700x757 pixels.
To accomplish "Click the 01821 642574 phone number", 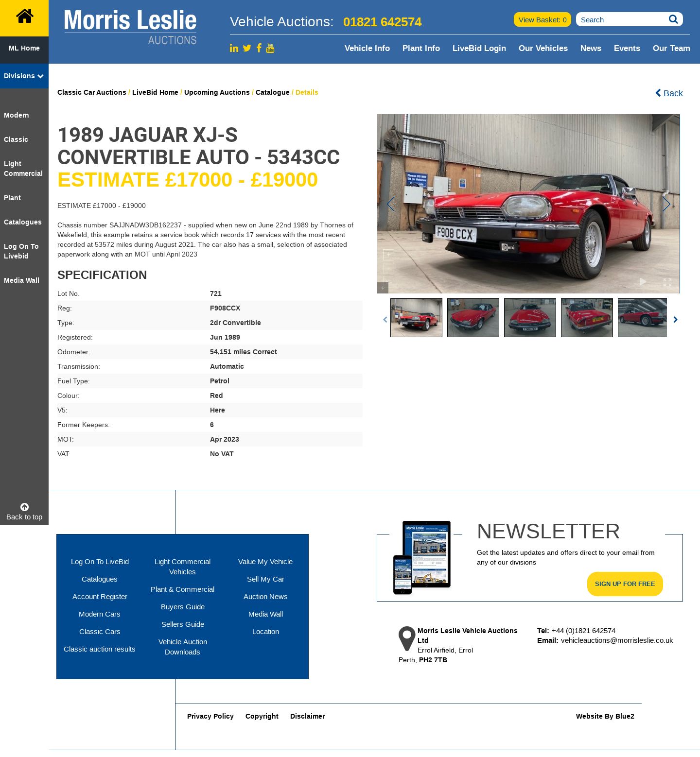I will (x=383, y=22).
